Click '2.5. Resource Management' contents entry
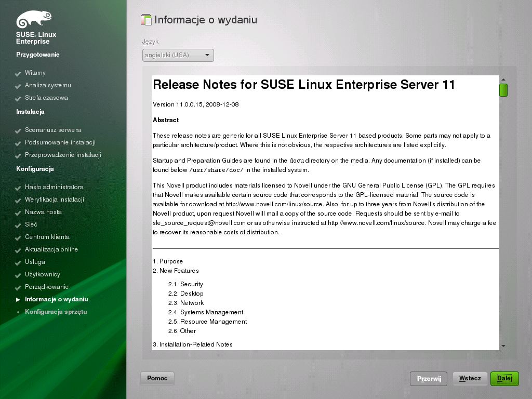 [x=208, y=322]
